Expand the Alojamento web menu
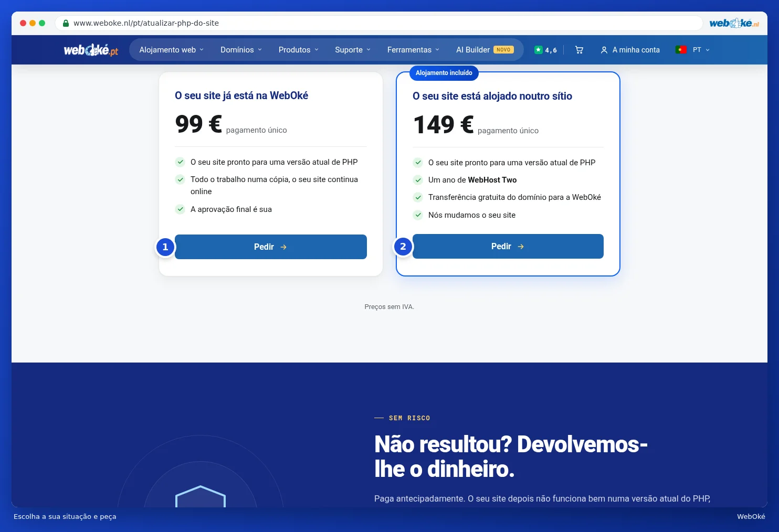Viewport: 779px width, 532px height. pos(171,50)
